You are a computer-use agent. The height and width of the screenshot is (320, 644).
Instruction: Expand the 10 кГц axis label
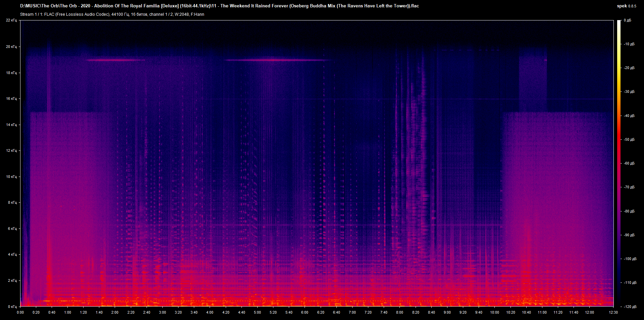[11, 177]
